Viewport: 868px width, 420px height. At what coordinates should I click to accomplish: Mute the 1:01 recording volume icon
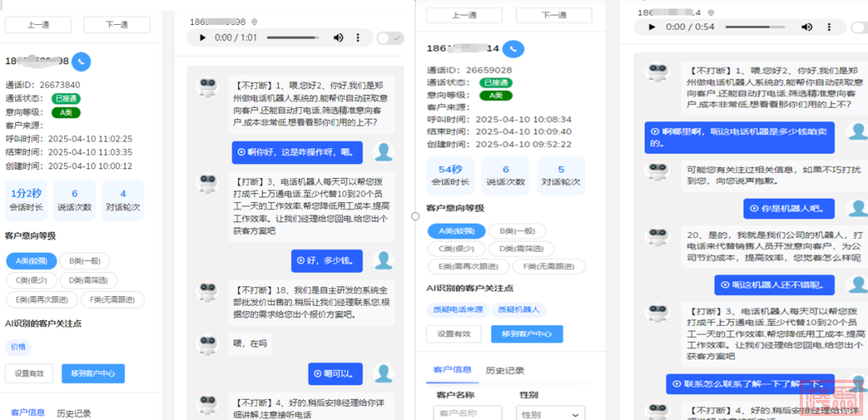(338, 38)
